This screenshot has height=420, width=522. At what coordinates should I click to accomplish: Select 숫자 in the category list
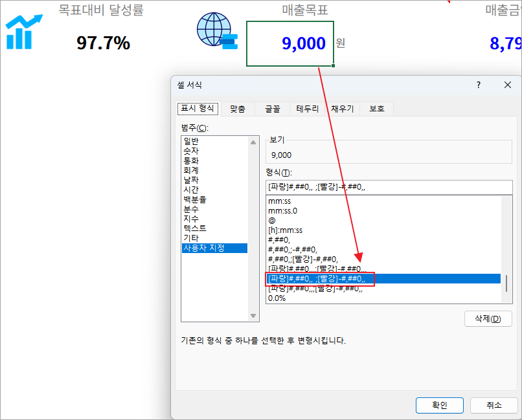tap(191, 151)
